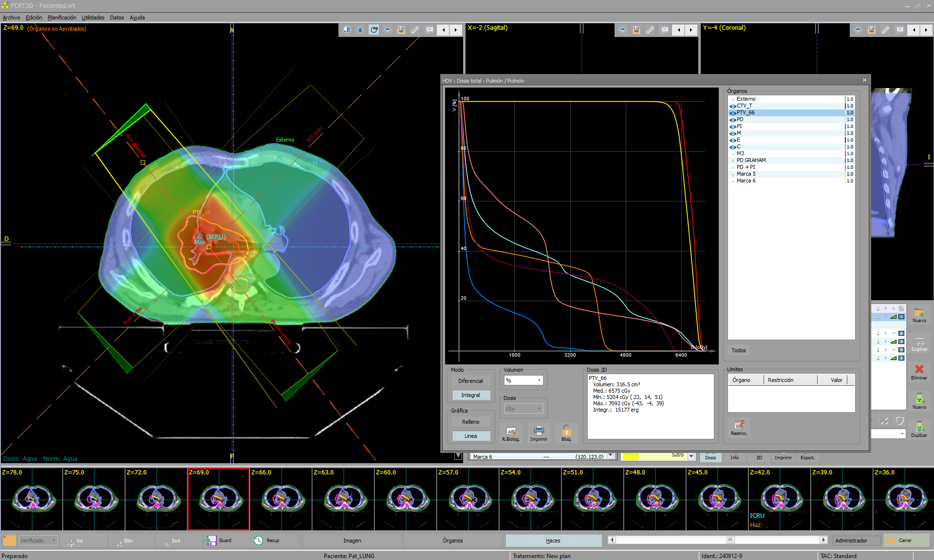The height and width of the screenshot is (560, 934).
Task: Click the blue water drop icon in axial toolbar
Action: 360,30
